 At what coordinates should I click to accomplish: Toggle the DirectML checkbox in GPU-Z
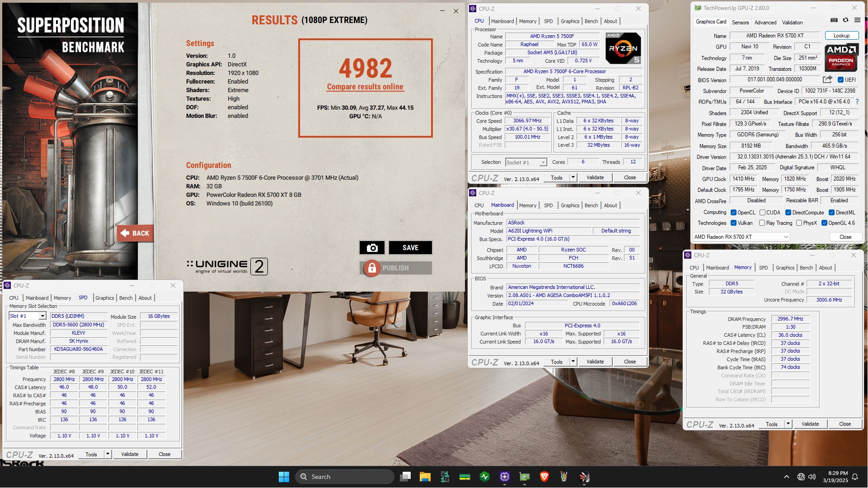click(831, 213)
